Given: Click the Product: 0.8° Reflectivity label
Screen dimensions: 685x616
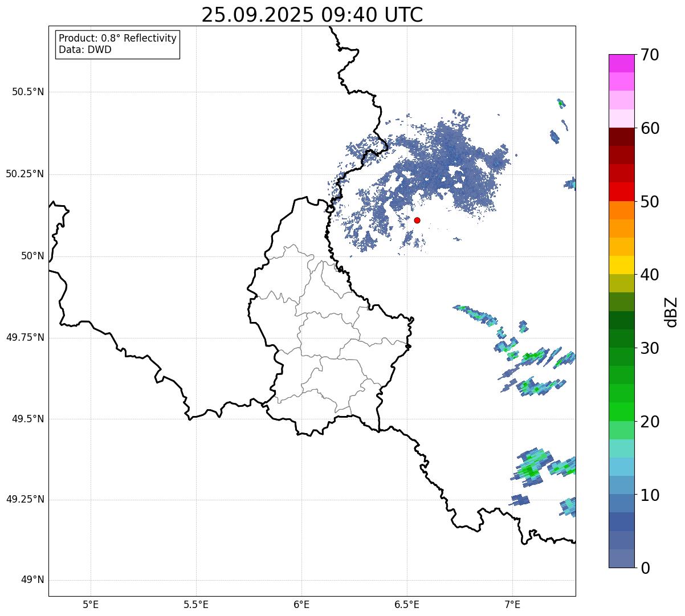Looking at the screenshot, I should (118, 38).
